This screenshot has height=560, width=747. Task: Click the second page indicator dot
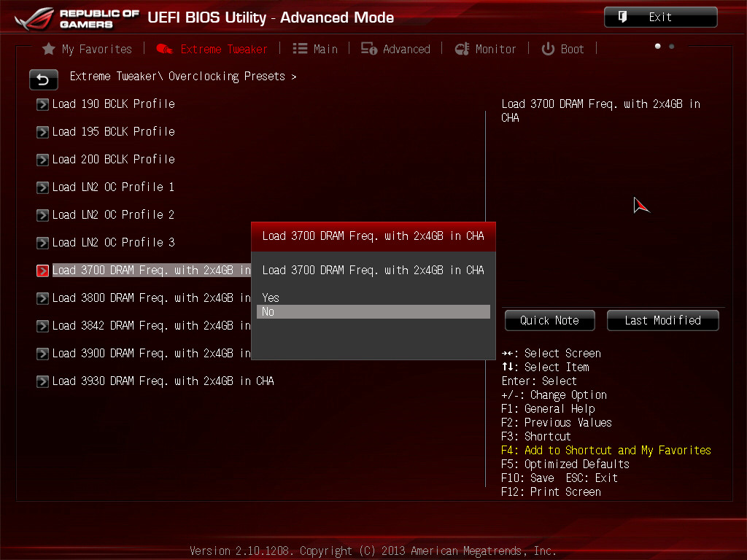coord(671,47)
